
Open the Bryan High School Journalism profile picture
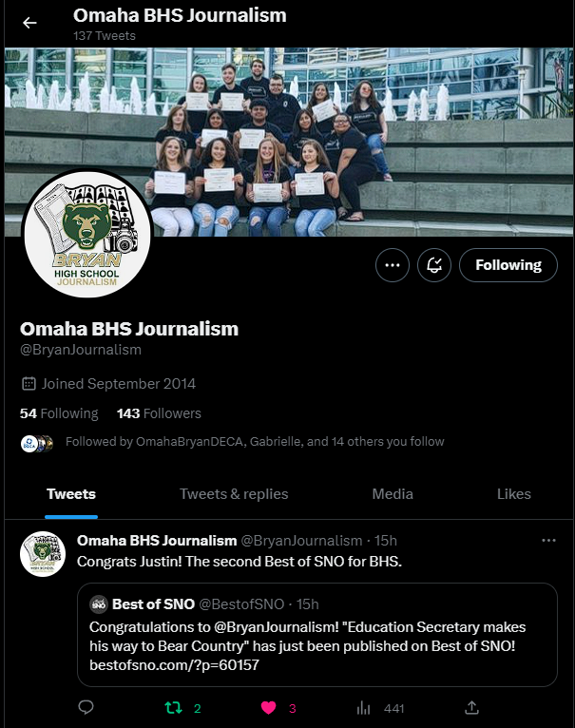click(87, 233)
